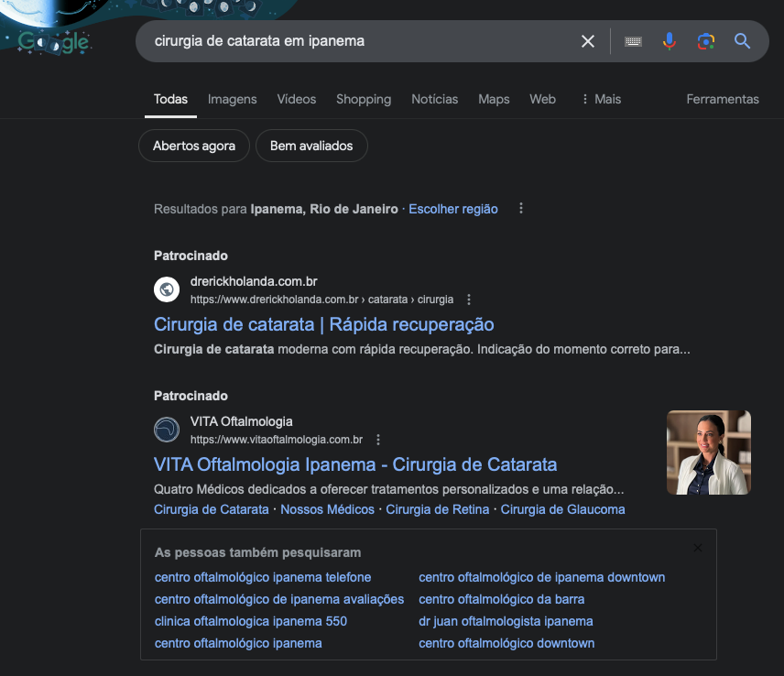Viewport: 784px width, 676px height.
Task: Open the Ferramentas search tools
Action: coord(723,99)
